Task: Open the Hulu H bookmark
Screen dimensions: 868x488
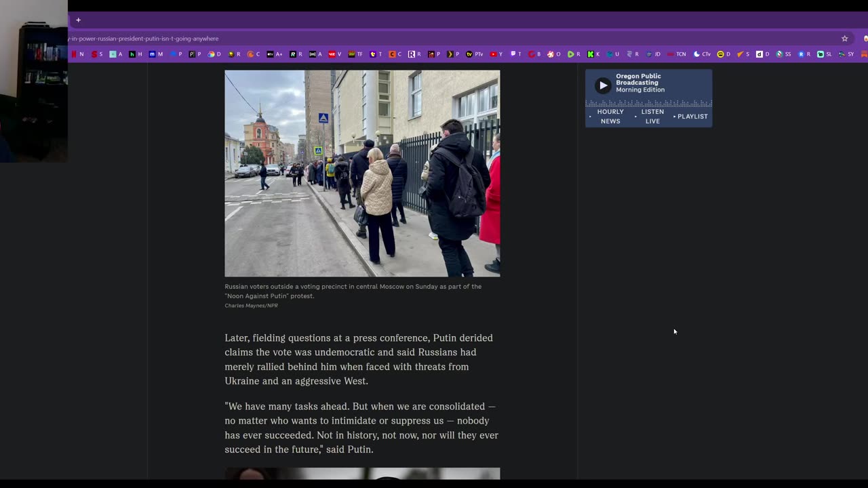Action: [x=136, y=54]
